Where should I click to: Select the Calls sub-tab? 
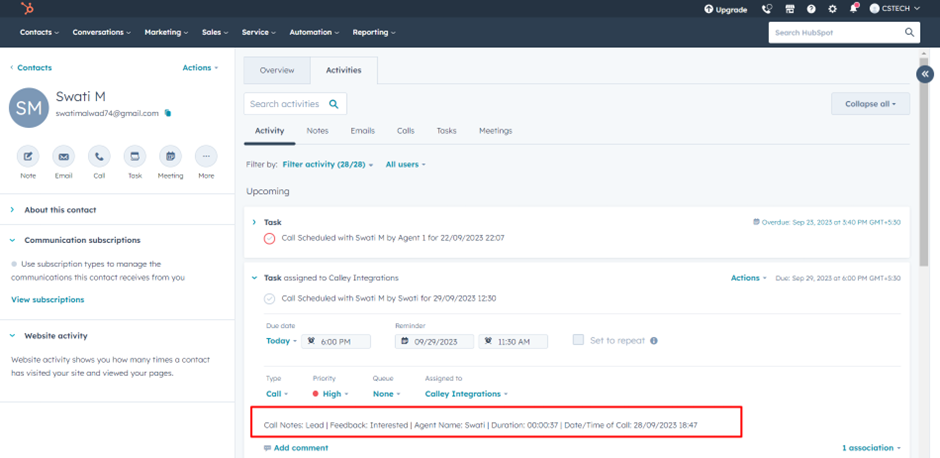(405, 131)
